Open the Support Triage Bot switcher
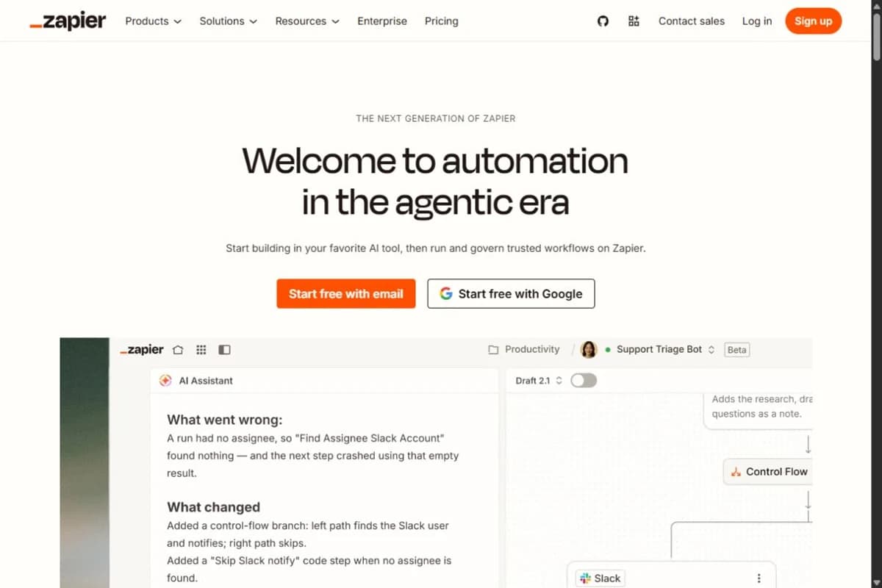 tap(665, 350)
